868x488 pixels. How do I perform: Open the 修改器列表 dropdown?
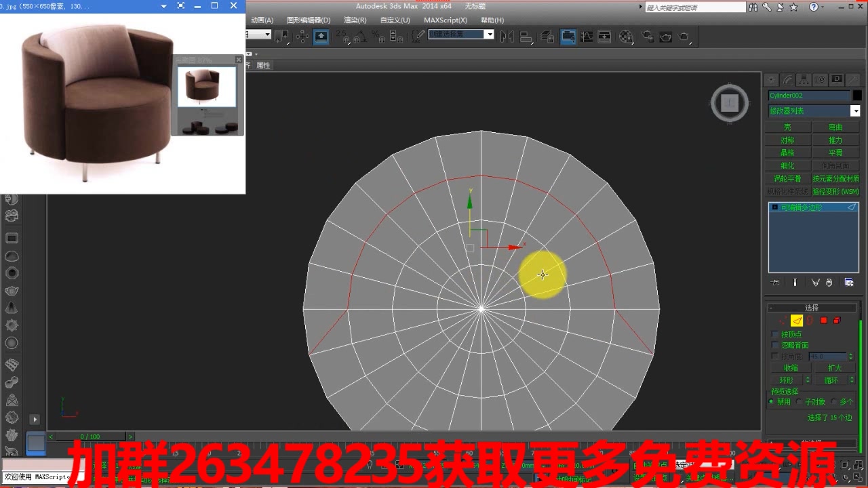point(856,110)
